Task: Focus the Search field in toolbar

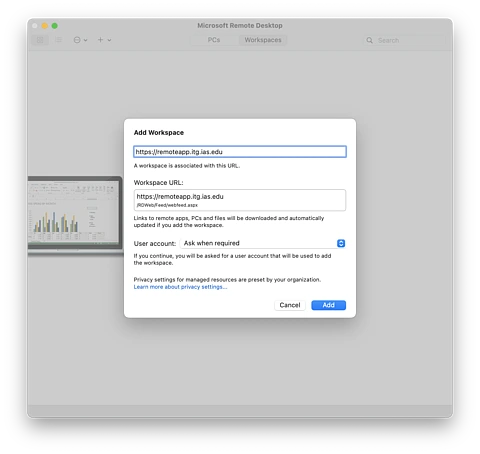Action: (404, 40)
